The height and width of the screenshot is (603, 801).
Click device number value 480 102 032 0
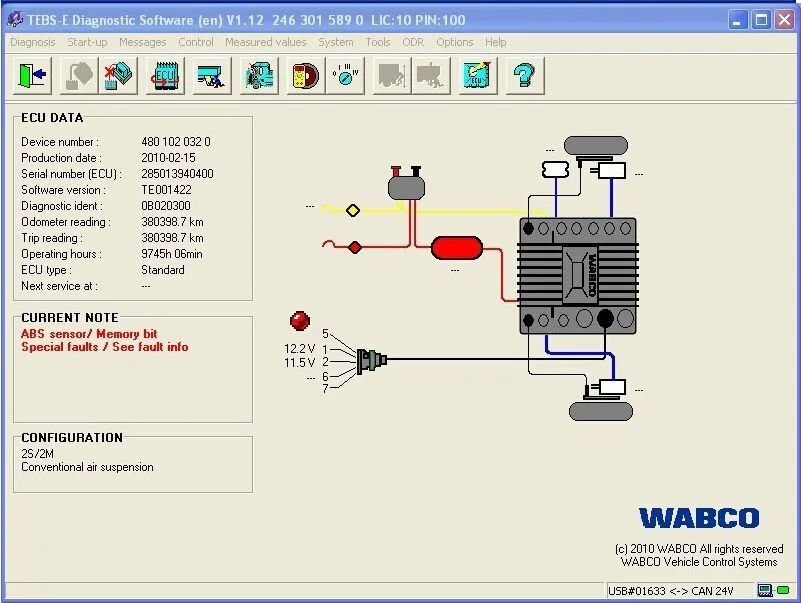pos(176,142)
